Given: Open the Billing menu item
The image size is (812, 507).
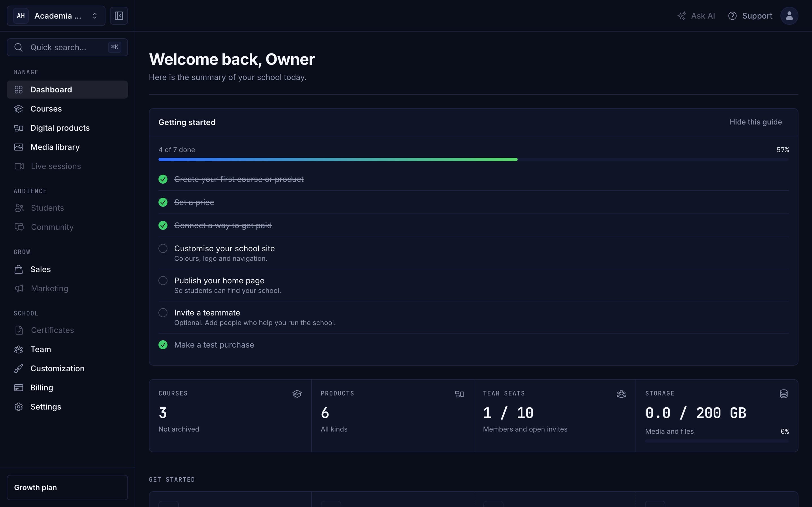Looking at the screenshot, I should click(67, 387).
